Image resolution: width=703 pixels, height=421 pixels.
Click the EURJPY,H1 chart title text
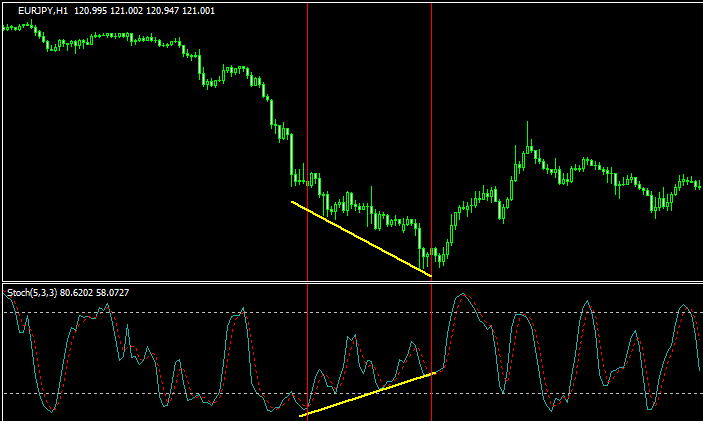pyautogui.click(x=43, y=11)
